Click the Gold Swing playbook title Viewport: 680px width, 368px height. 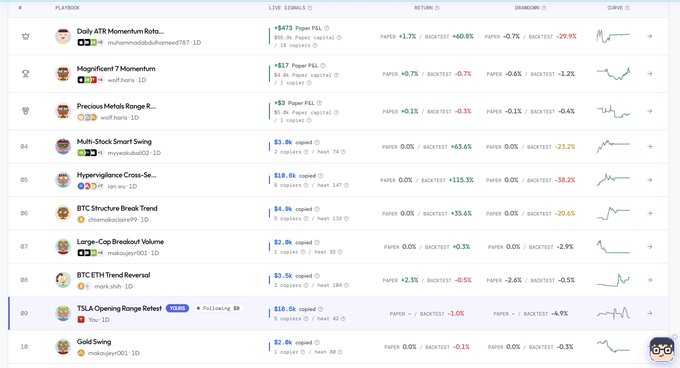pyautogui.click(x=94, y=342)
